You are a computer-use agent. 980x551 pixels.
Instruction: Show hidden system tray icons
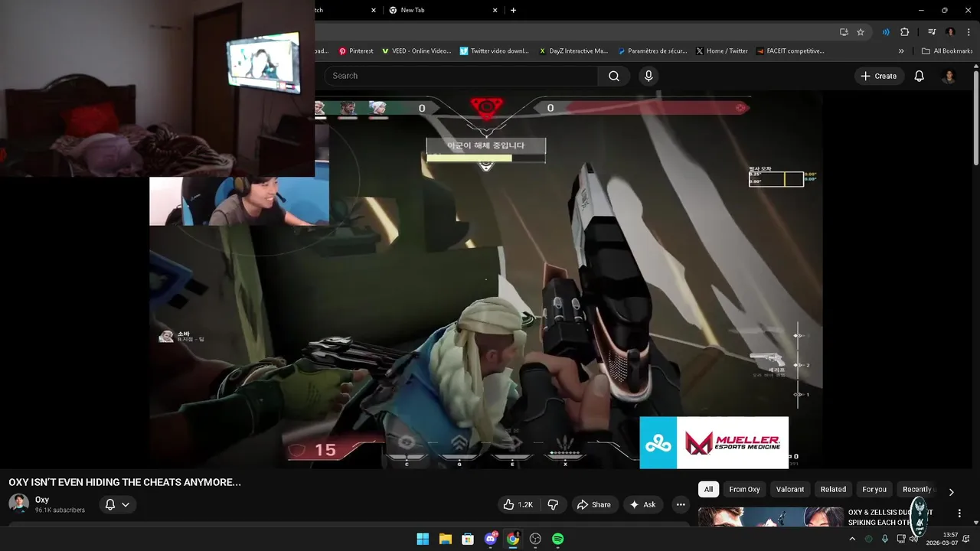pyautogui.click(x=852, y=539)
